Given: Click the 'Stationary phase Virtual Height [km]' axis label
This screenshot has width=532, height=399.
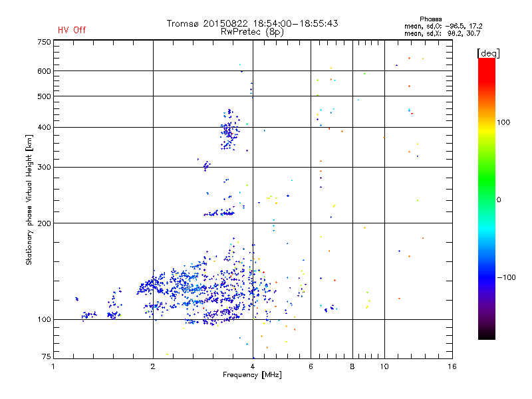Looking at the screenshot, I should tap(29, 200).
